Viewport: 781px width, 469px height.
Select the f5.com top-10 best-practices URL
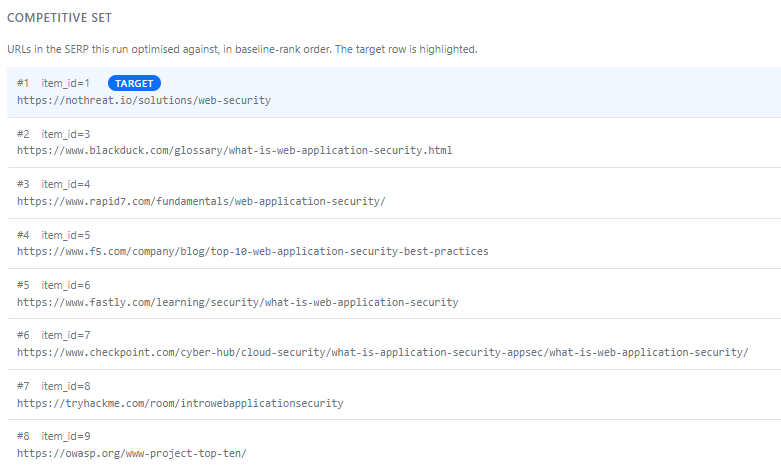click(253, 251)
